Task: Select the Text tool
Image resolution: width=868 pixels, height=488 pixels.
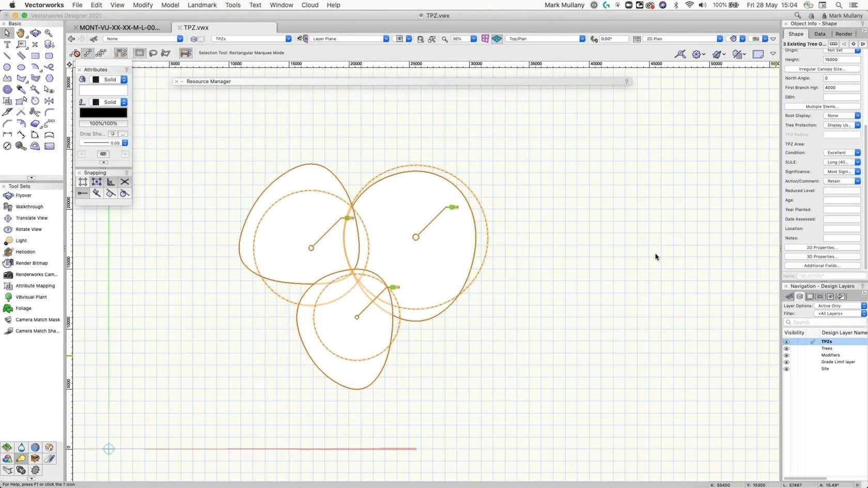Action: pyautogui.click(x=7, y=45)
